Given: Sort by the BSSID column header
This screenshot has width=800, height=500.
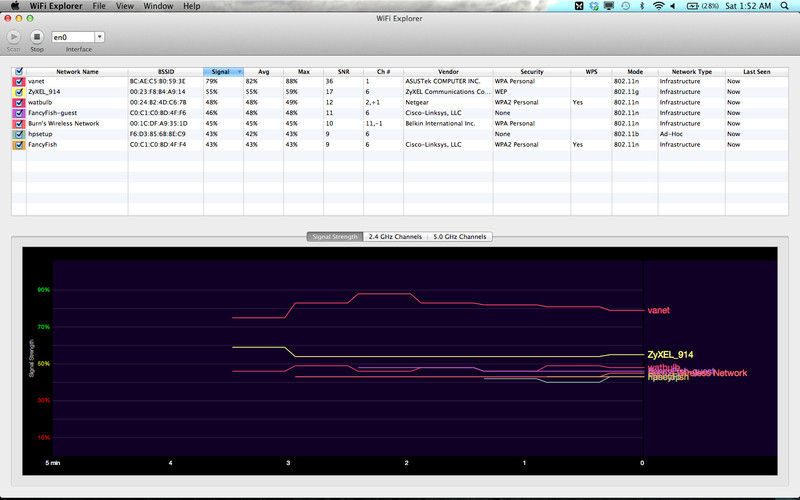Looking at the screenshot, I should (x=166, y=71).
